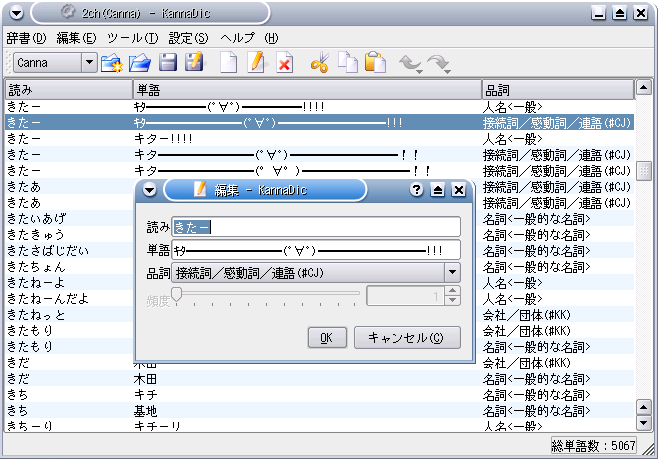Click the open dictionary folder icon
The height and width of the screenshot is (459, 658).
point(140,63)
